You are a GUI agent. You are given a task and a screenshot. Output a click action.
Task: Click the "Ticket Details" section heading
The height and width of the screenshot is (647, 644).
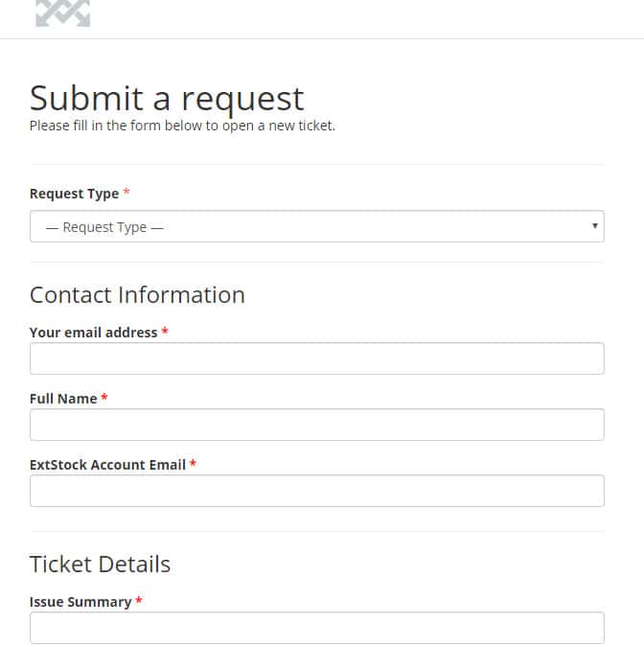click(x=100, y=564)
